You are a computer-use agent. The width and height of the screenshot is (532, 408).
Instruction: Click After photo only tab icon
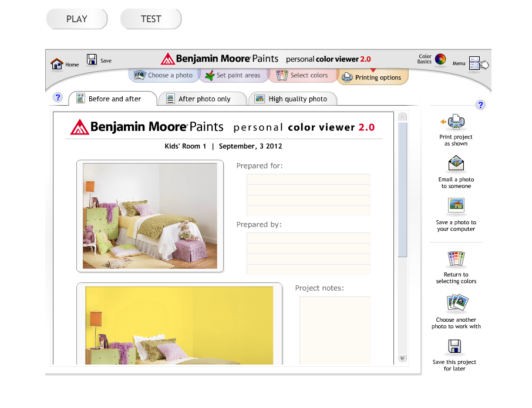coord(170,99)
